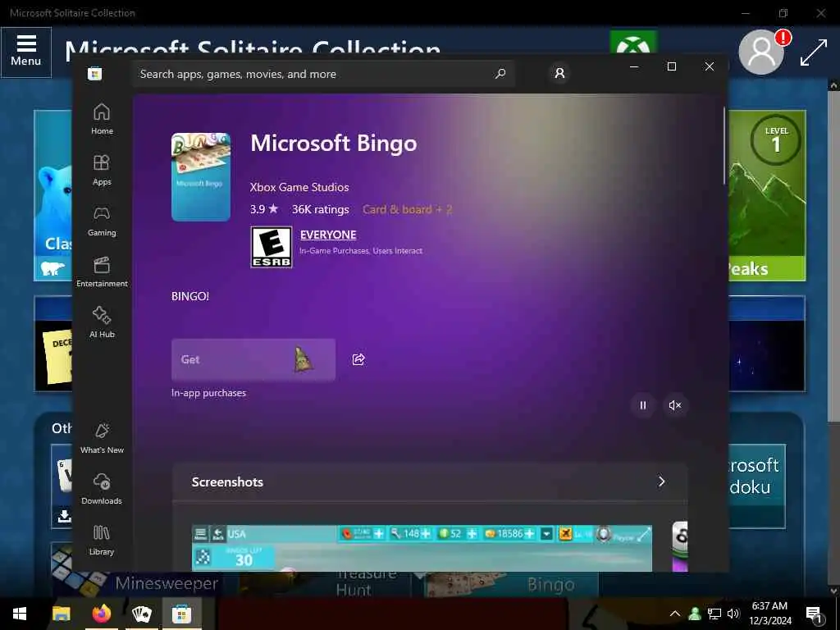The height and width of the screenshot is (630, 840).
Task: Click the Xbox icon in Solitaire Collection
Action: coord(633,43)
